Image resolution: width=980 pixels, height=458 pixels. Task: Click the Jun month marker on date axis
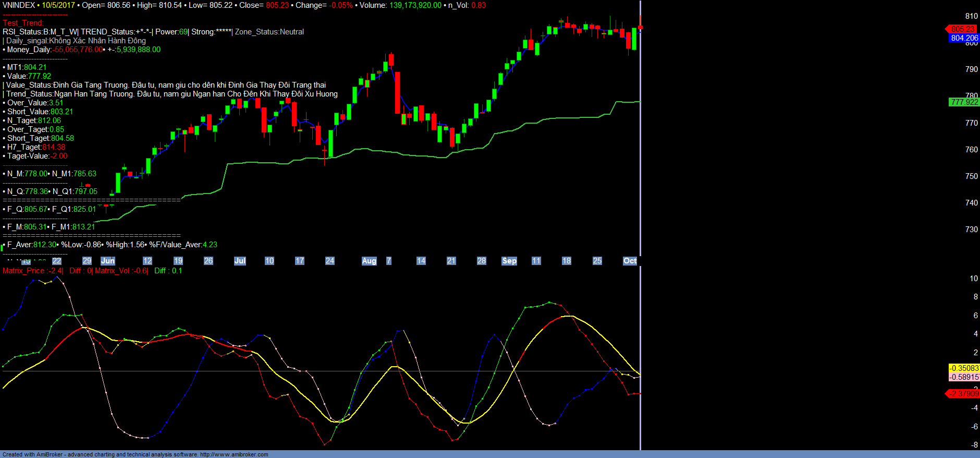pos(107,261)
